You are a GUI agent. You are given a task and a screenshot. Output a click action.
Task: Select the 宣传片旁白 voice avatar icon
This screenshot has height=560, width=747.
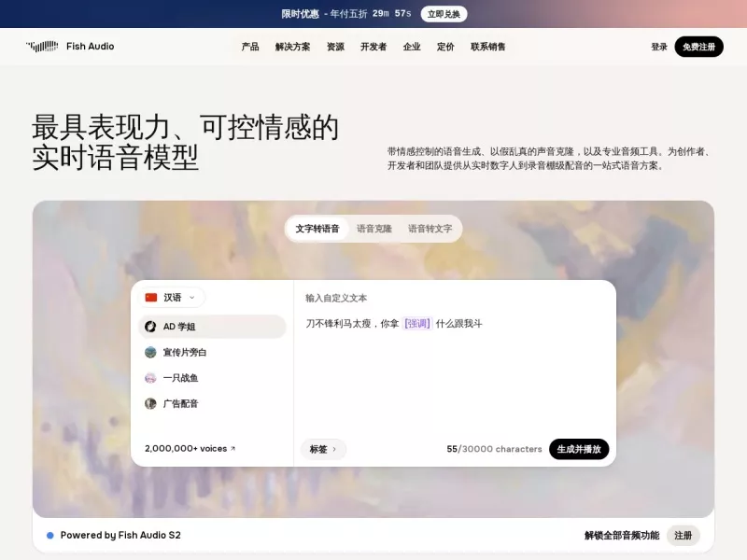pyautogui.click(x=150, y=352)
